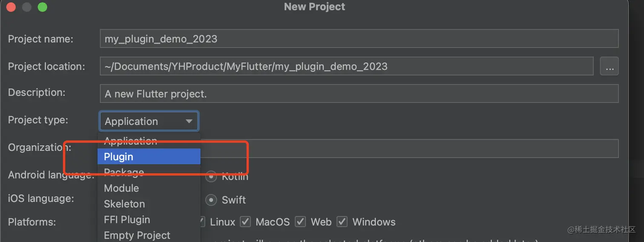644x242 pixels.
Task: Click the browse button beside Project location
Action: [609, 66]
